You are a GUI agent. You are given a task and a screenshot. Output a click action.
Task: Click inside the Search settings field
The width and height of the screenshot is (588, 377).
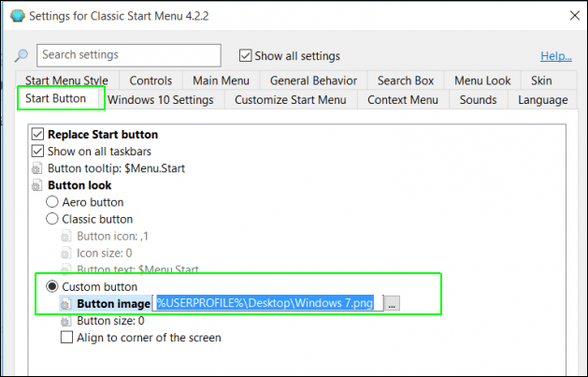tap(129, 55)
